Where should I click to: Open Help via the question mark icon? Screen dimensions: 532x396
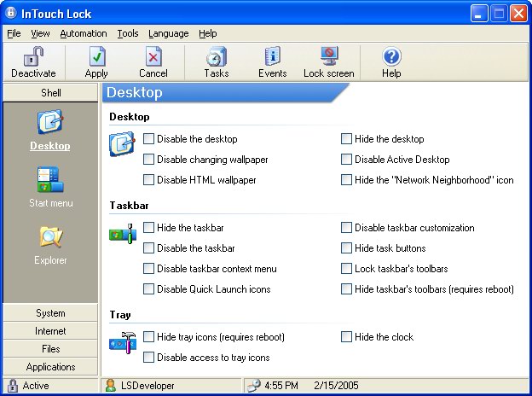(x=391, y=56)
